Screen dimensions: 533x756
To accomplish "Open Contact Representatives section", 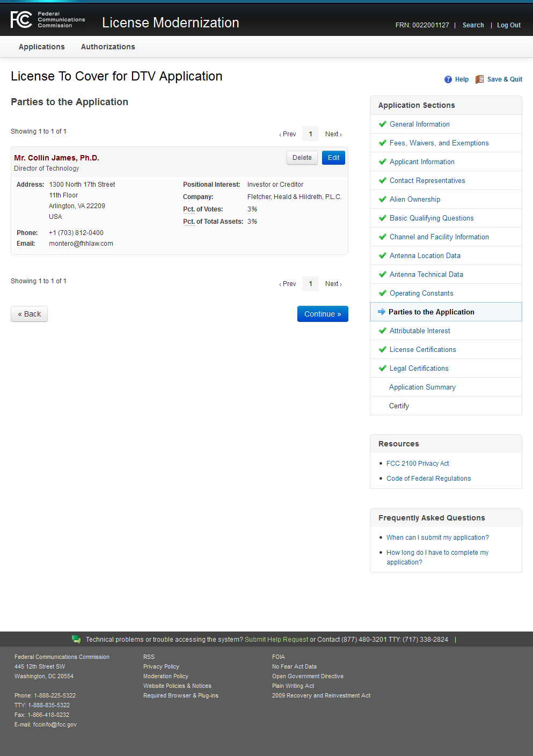I will pyautogui.click(x=427, y=180).
